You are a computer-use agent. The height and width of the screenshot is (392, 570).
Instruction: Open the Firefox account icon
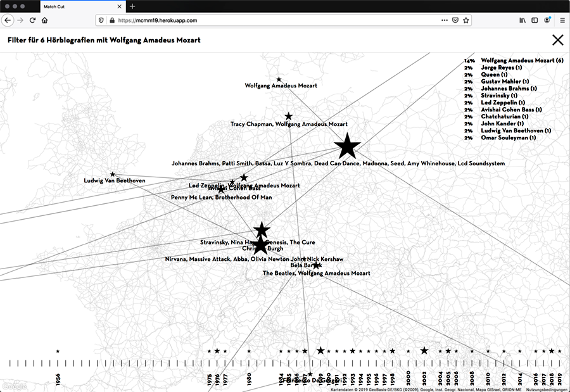pos(547,20)
